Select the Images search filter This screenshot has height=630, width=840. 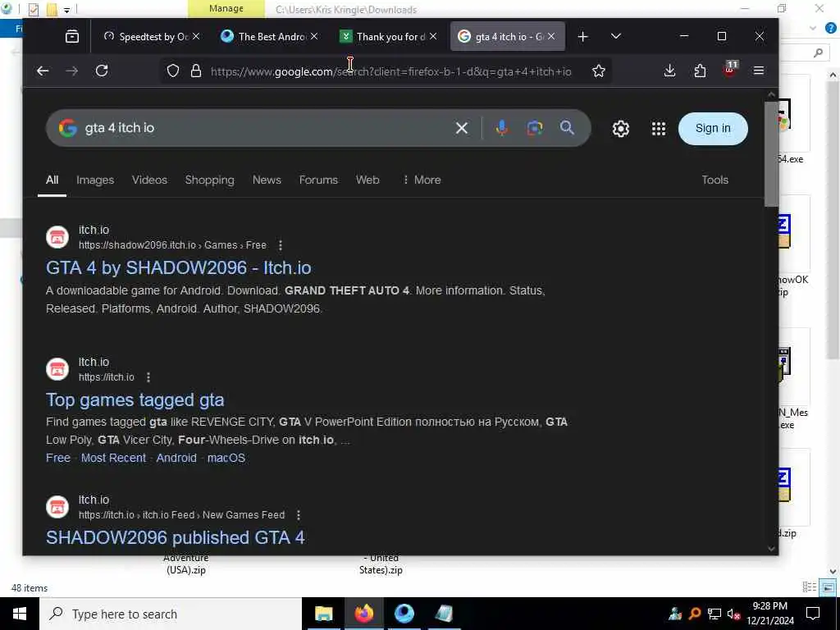coord(95,180)
